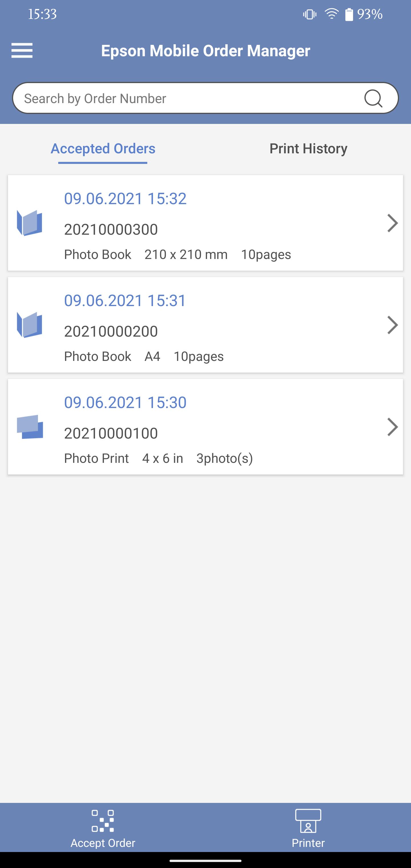This screenshot has width=411, height=868.
Task: Open the Printer icon in bottom bar
Action: pos(308,821)
